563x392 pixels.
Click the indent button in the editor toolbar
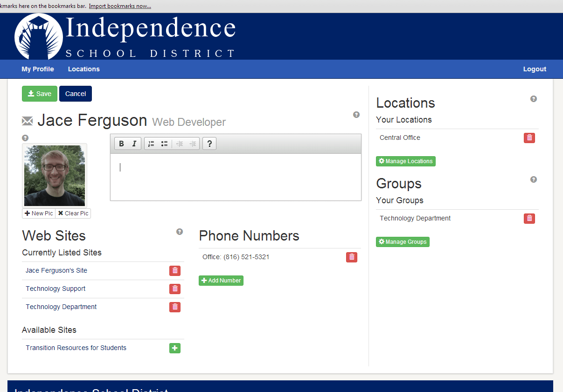(193, 144)
